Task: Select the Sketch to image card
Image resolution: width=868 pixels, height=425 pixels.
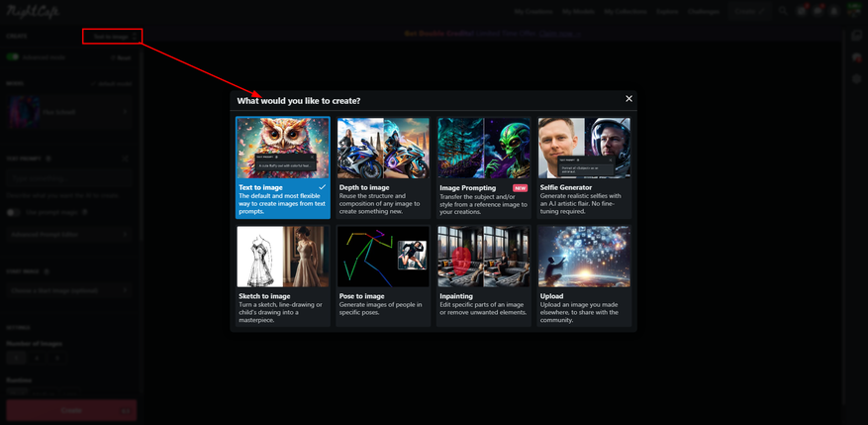Action: click(x=283, y=275)
